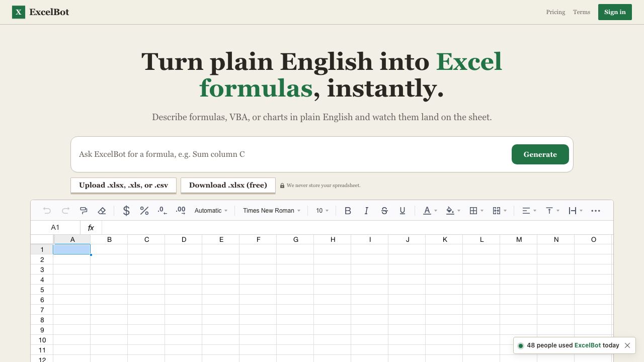Click the Sign in button
Image resolution: width=644 pixels, height=362 pixels.
pos(615,12)
